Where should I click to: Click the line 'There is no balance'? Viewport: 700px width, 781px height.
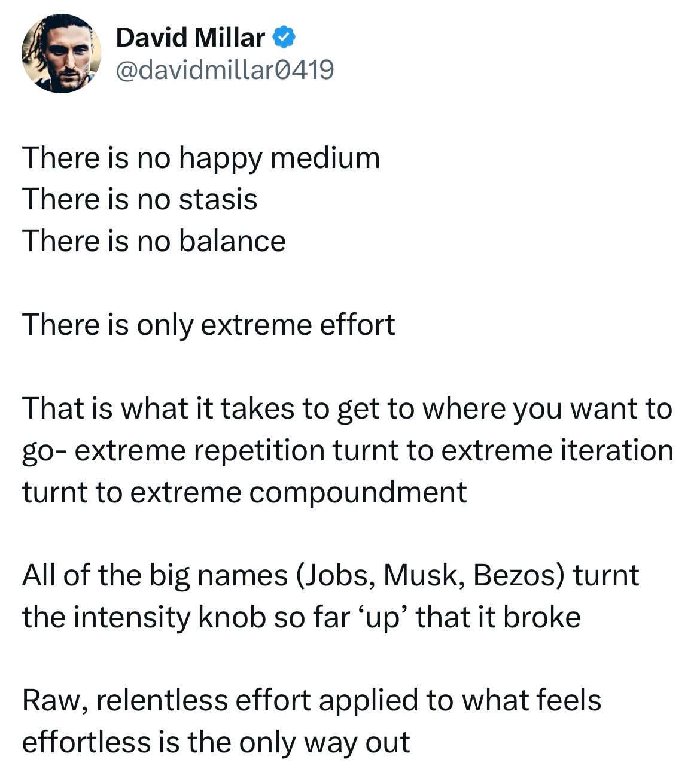tap(154, 241)
